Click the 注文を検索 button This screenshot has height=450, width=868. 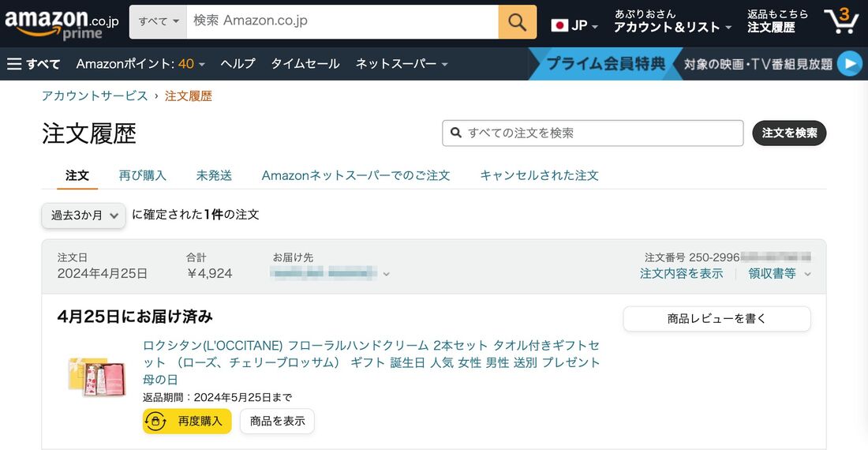(789, 133)
